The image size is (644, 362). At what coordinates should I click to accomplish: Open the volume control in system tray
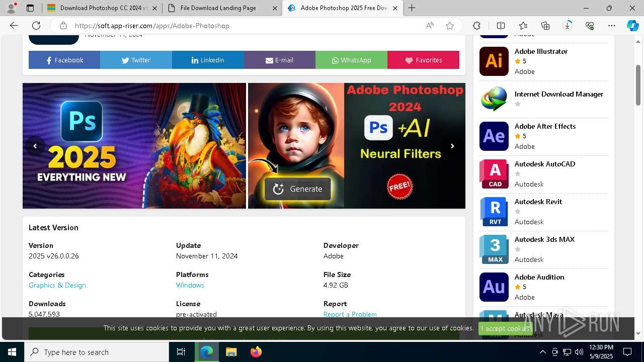579,352
